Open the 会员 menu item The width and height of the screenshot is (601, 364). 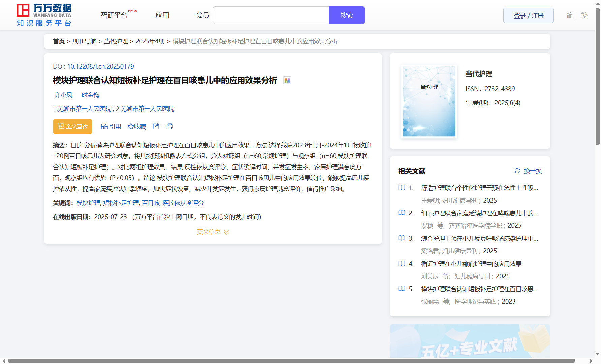click(x=203, y=16)
